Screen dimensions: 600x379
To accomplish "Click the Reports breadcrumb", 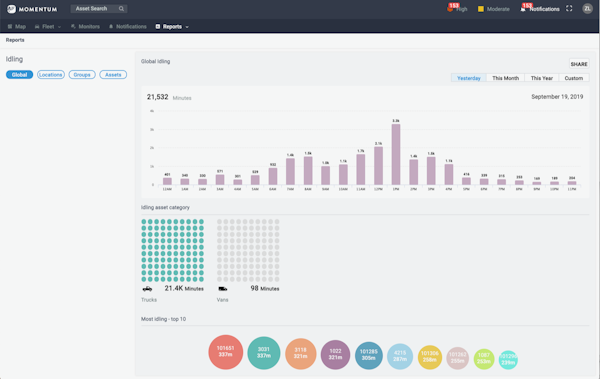I will tap(15, 40).
